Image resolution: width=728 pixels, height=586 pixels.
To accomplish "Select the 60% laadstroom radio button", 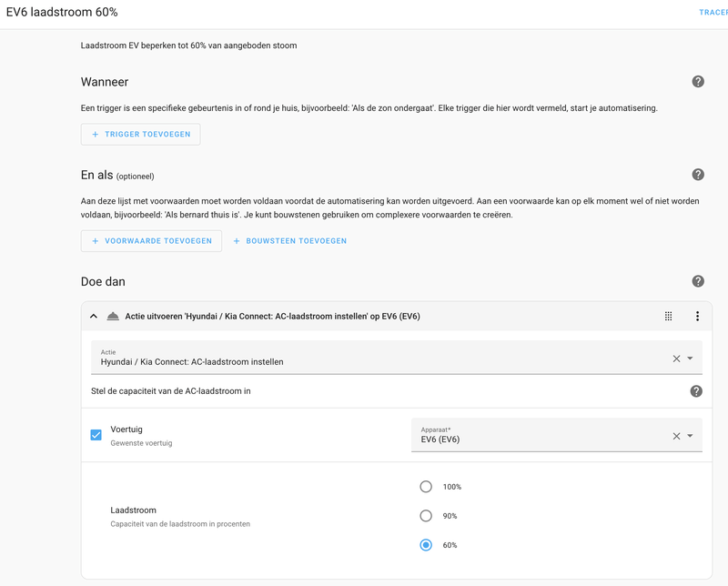I will pyautogui.click(x=426, y=545).
